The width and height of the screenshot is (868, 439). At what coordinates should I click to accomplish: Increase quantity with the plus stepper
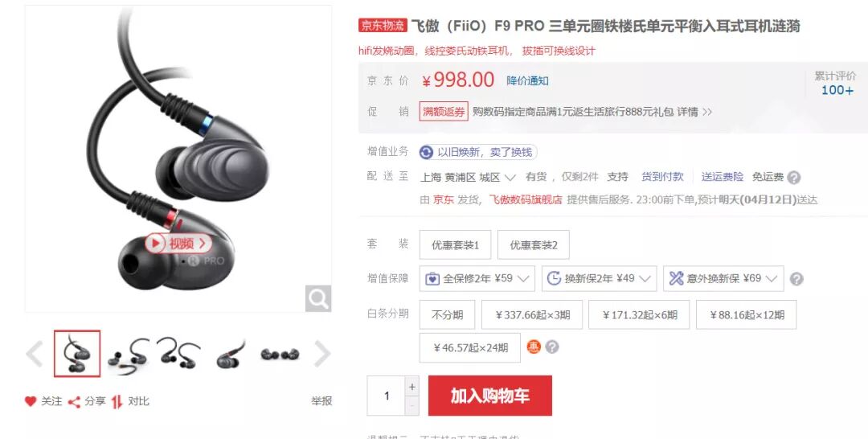411,387
